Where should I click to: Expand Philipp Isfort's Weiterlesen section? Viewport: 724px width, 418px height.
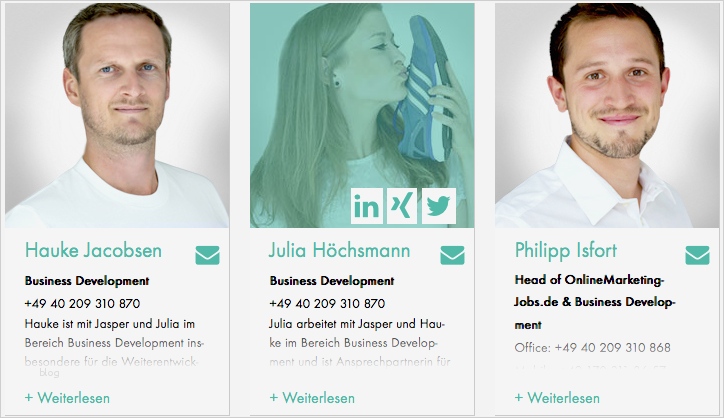pos(557,398)
